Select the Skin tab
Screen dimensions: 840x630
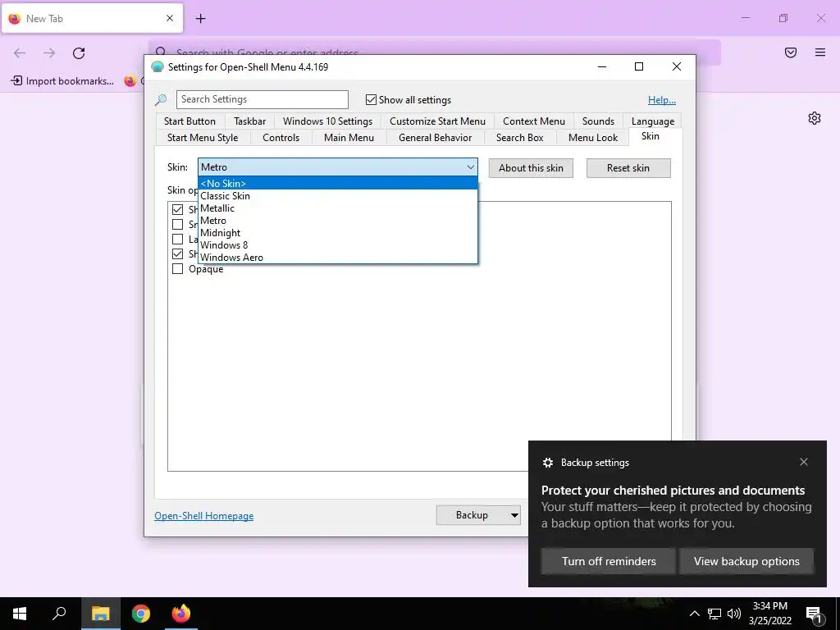pyautogui.click(x=651, y=136)
